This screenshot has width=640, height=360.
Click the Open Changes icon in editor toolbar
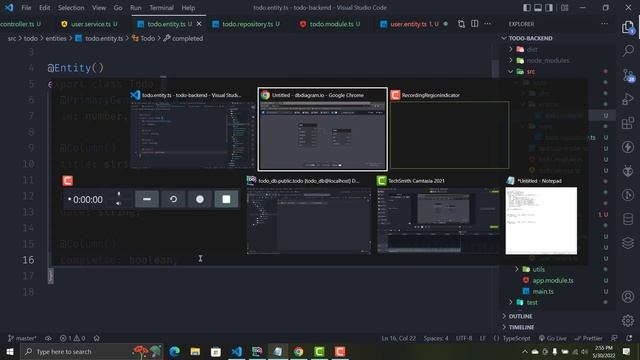pyautogui.click(x=461, y=24)
